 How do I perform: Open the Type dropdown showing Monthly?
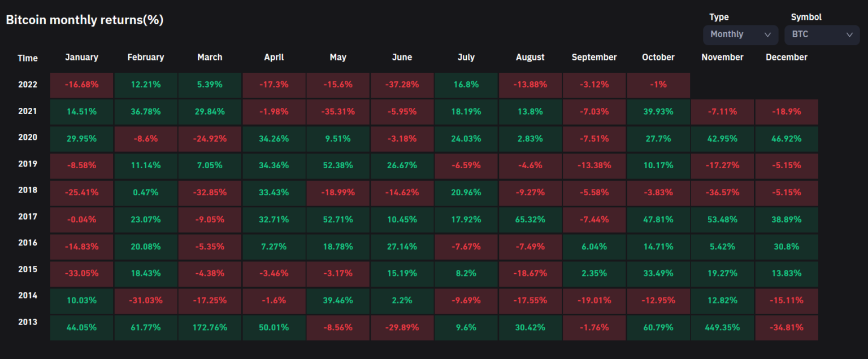740,34
